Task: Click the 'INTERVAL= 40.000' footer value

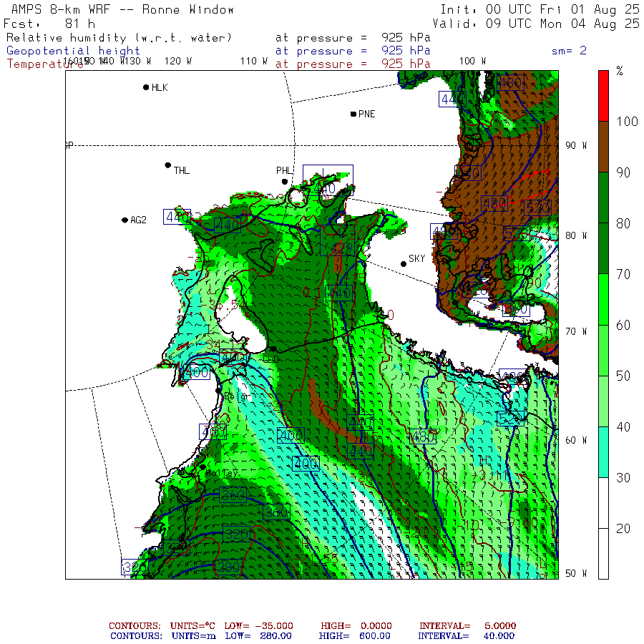Action: click(x=466, y=636)
